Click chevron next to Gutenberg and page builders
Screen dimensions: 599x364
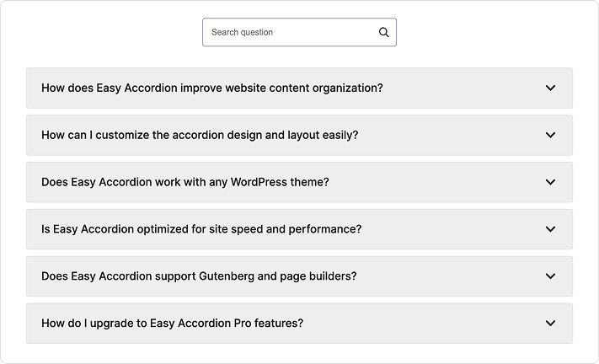coord(550,276)
